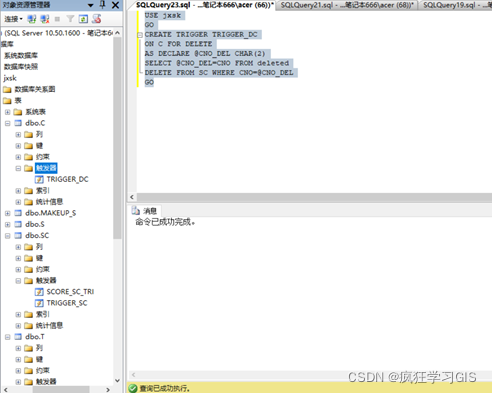This screenshot has height=393, width=492.
Task: Click the Object Explorer scroll down arrow
Action: (x=117, y=380)
